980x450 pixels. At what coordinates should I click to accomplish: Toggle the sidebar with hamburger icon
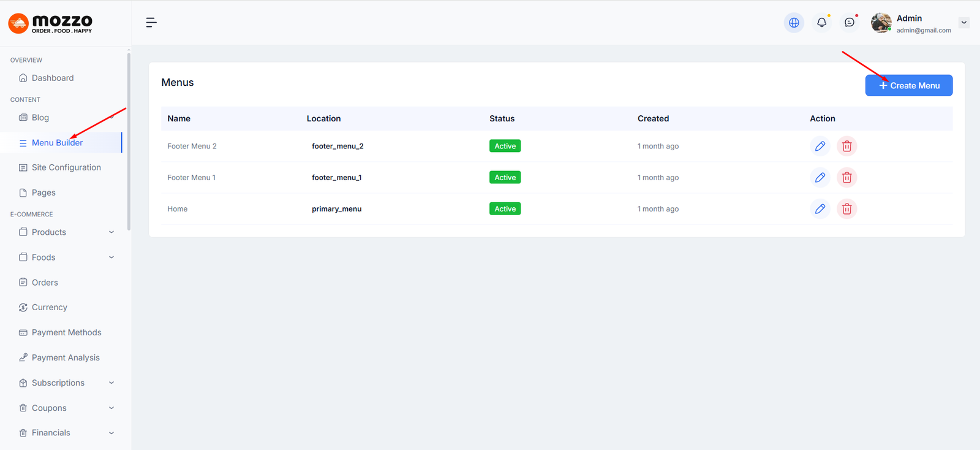click(151, 23)
